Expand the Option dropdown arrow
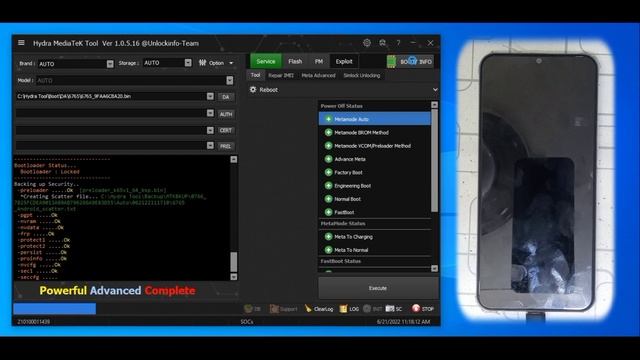Viewport: 640px width, 360px height. coord(231,63)
